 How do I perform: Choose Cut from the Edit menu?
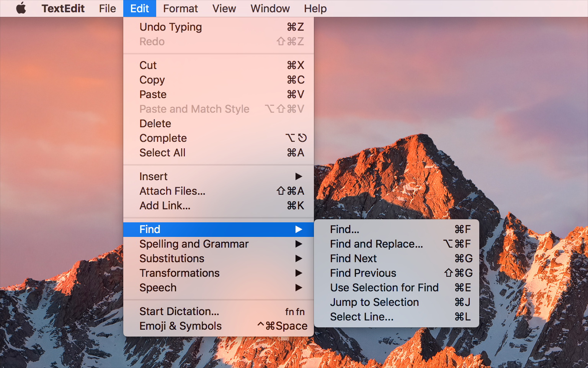click(x=148, y=65)
